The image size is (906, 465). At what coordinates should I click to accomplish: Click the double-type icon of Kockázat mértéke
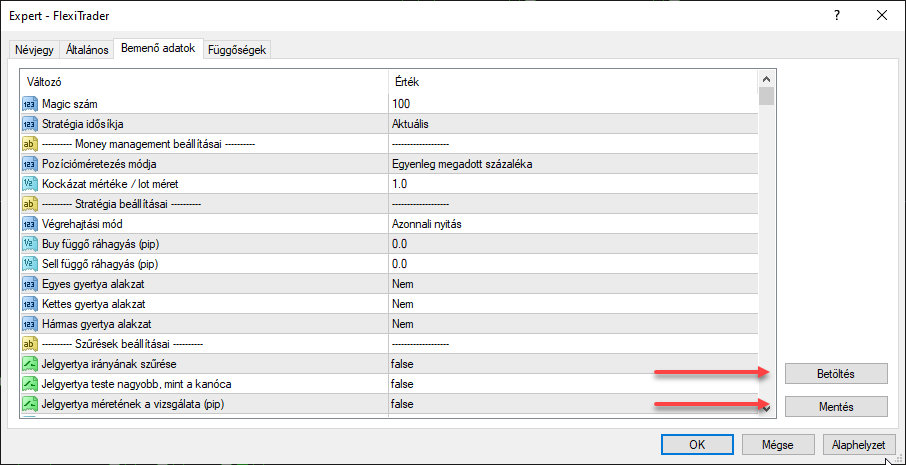click(29, 184)
